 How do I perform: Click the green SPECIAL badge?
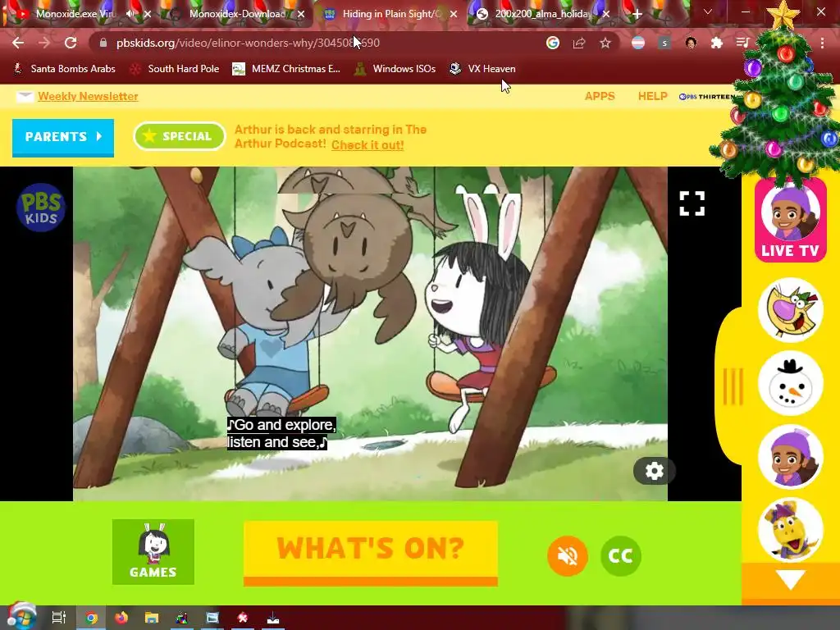click(x=180, y=136)
